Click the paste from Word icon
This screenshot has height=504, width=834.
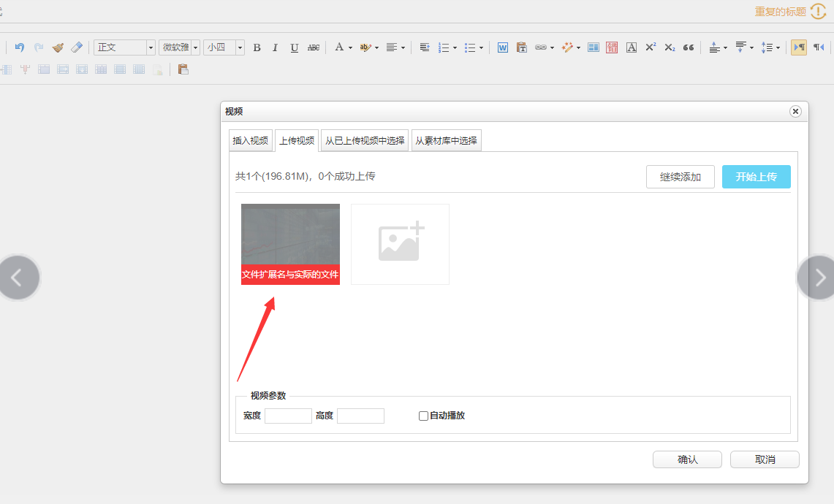pyautogui.click(x=503, y=47)
